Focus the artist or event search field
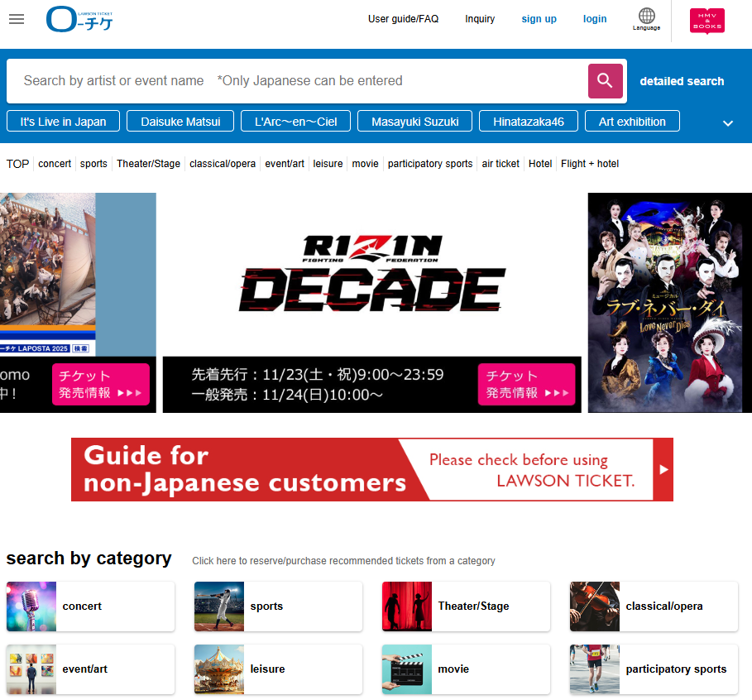 (x=297, y=80)
